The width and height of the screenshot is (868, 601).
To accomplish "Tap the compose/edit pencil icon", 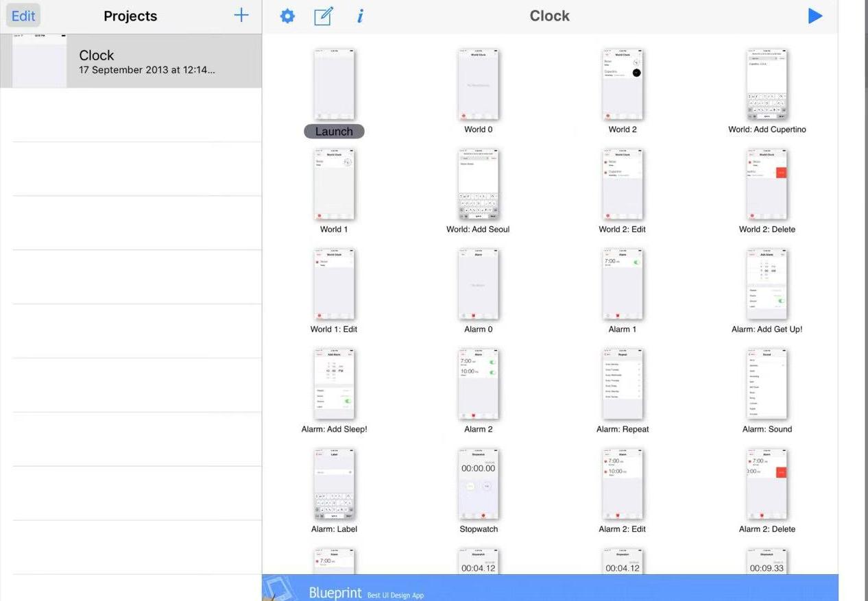I will 323,16.
